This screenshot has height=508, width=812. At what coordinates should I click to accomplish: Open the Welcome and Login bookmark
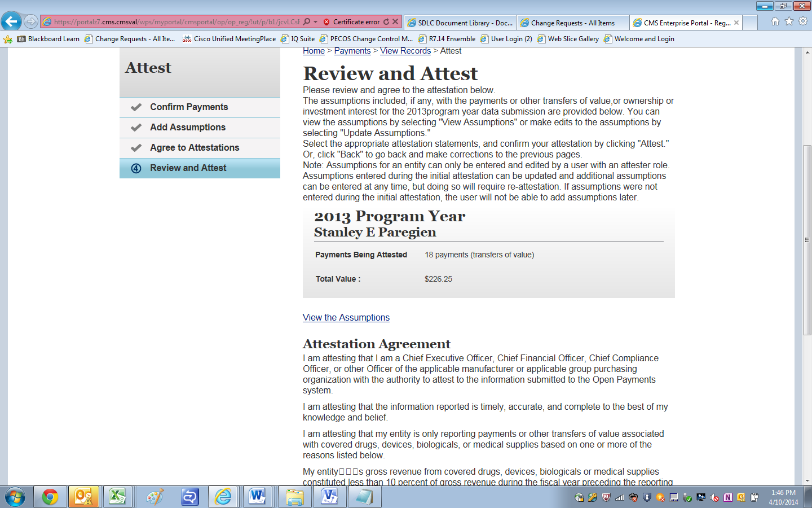pos(639,39)
